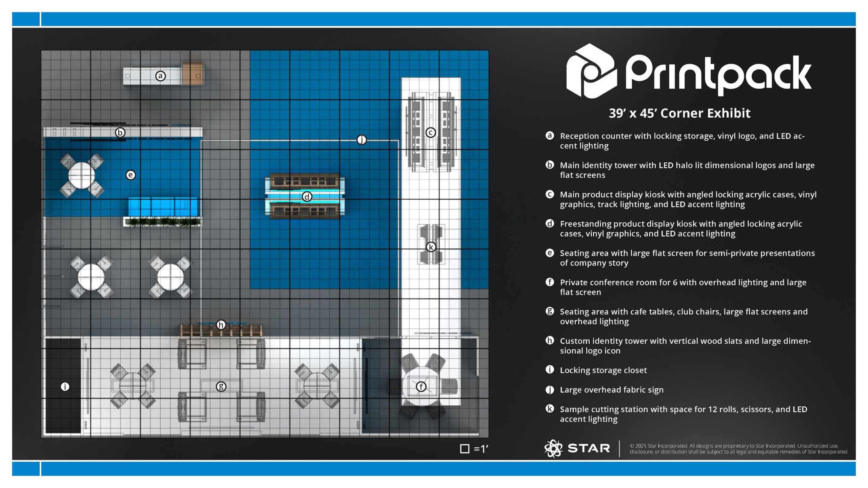
Task: Click marker 'f' on the conference table
Action: click(x=421, y=386)
